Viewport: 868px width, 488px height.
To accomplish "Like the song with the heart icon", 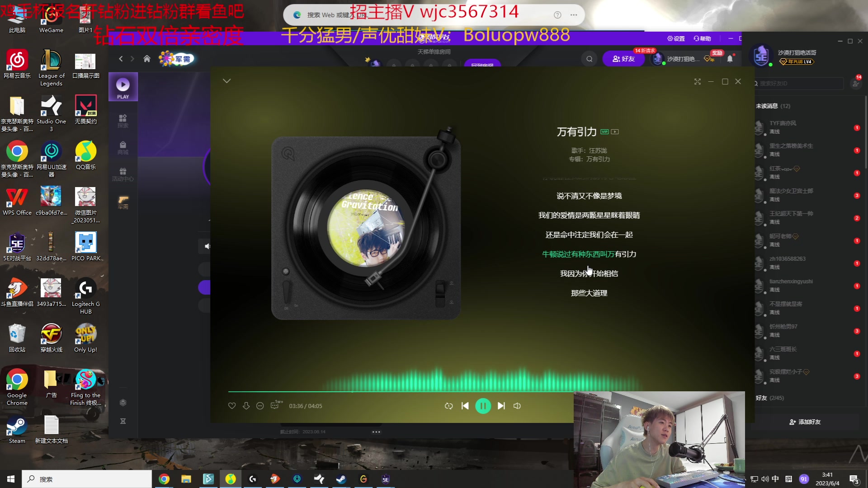I will [232, 406].
